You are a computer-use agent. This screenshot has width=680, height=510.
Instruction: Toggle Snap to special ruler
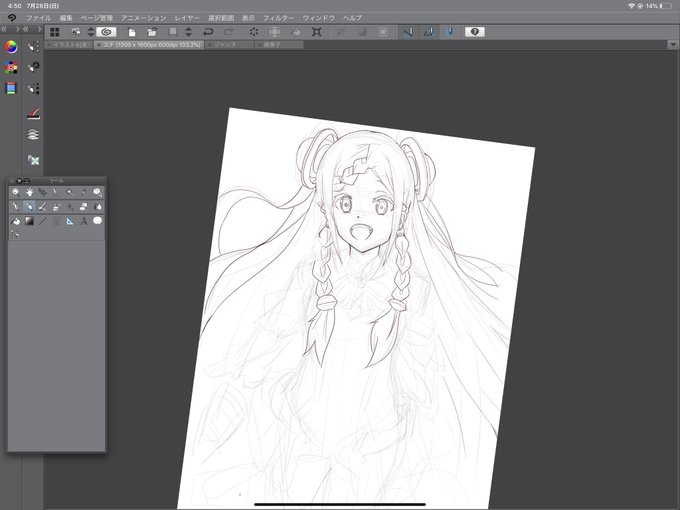(428, 32)
